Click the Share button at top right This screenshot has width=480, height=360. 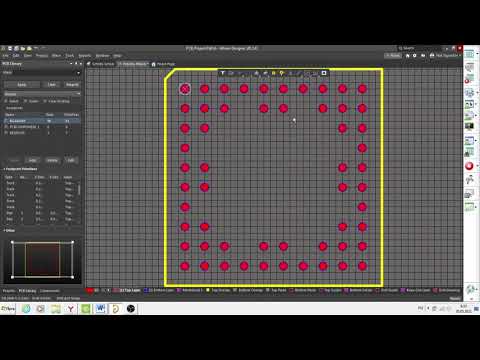pyautogui.click(x=393, y=56)
